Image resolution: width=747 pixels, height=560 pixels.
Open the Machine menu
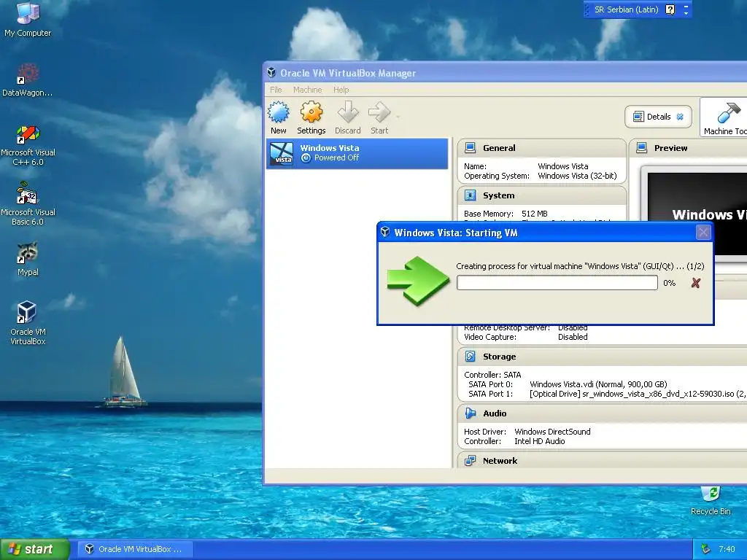point(307,90)
